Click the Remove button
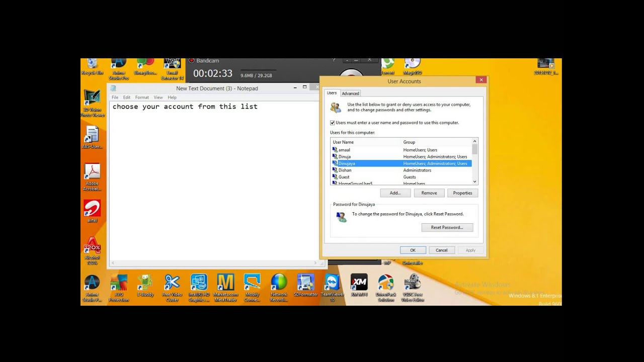Image resolution: width=644 pixels, height=362 pixels. [x=429, y=193]
